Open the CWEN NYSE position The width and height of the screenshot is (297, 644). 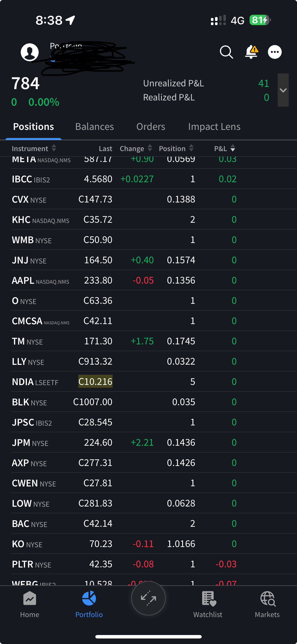point(148,483)
